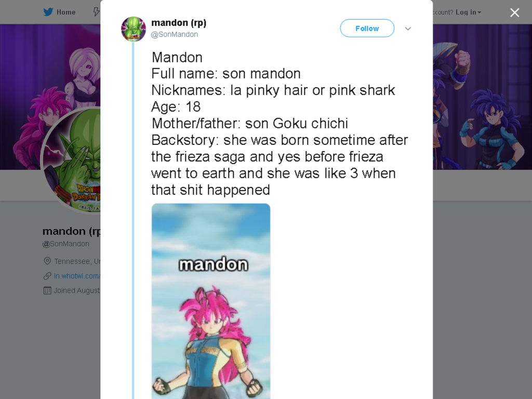The image size is (532, 399).
Task: Click the link chain icon in profile
Action: coord(47,276)
